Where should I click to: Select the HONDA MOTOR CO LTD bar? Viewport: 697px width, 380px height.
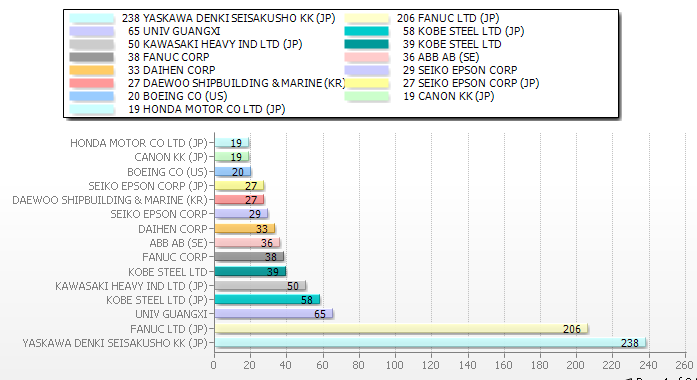click(232, 143)
